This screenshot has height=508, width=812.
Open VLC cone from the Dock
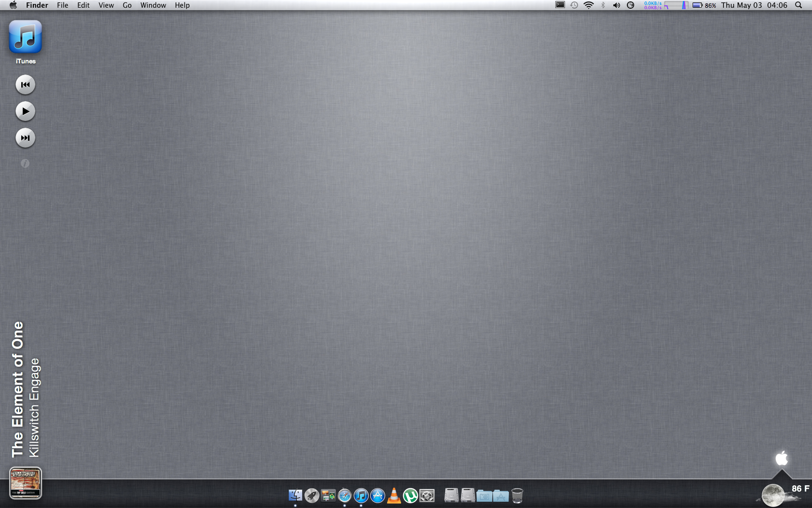click(394, 495)
